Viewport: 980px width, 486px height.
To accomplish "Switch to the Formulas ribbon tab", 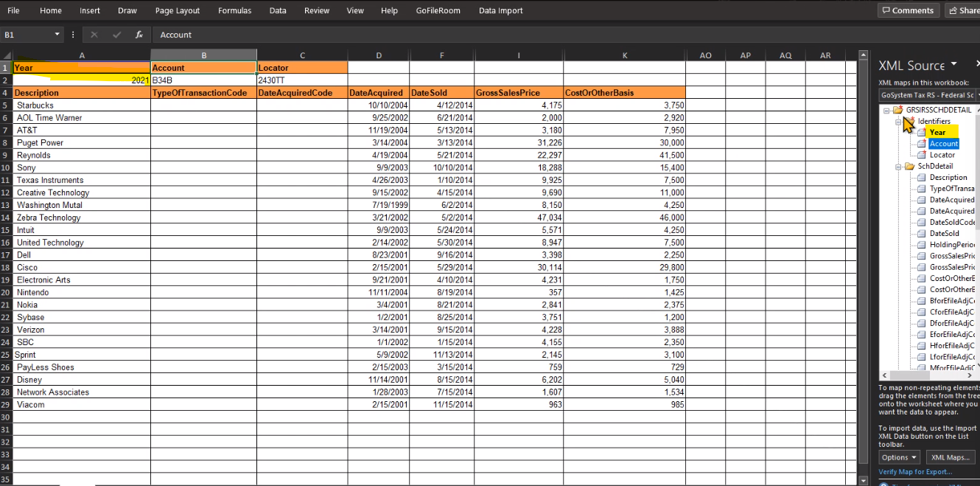I will pyautogui.click(x=234, y=10).
